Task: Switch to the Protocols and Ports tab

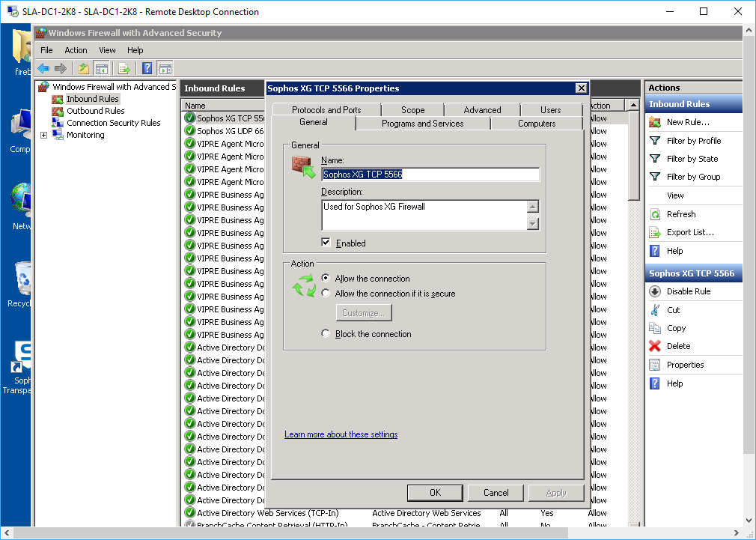Action: [326, 109]
